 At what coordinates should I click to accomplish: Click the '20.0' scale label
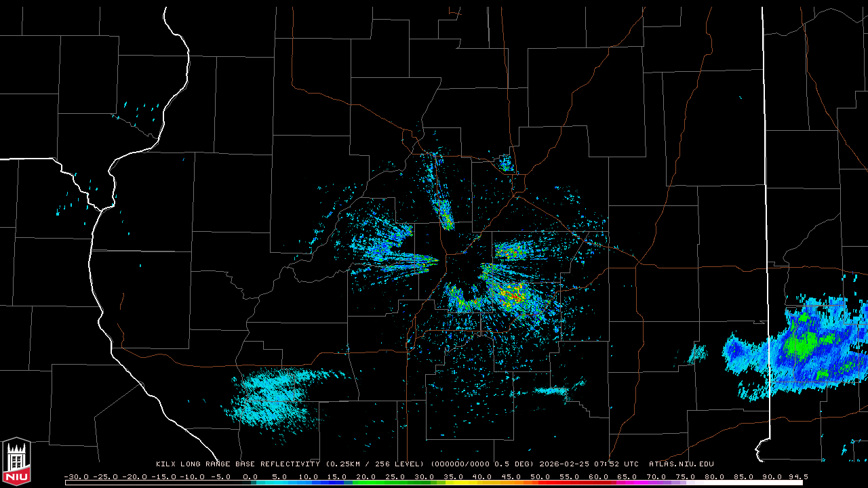(366, 476)
